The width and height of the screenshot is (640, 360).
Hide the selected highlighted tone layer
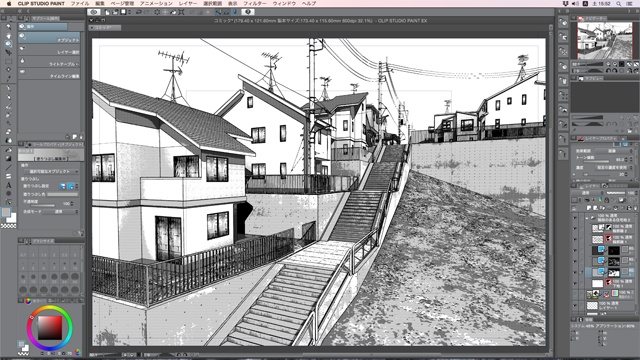pyautogui.click(x=575, y=272)
